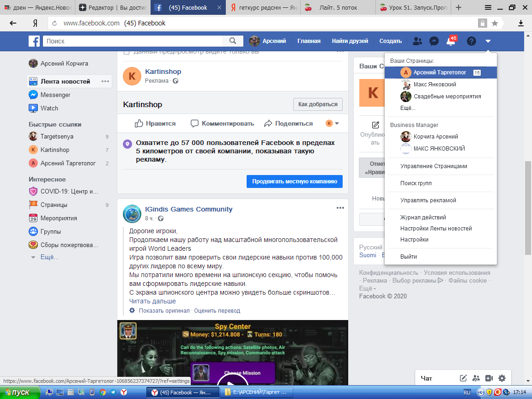The height and width of the screenshot is (399, 532).
Task: Open Страницы flag icon in sidebar
Action: click(33, 205)
